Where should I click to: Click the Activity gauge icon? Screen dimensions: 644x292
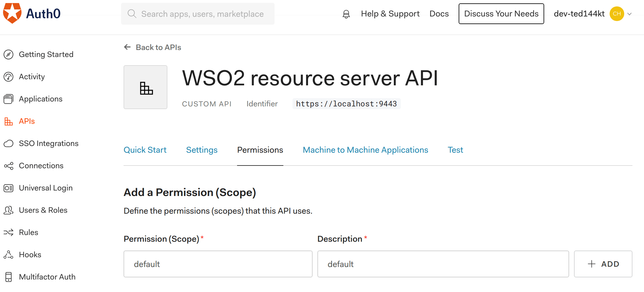coord(9,77)
